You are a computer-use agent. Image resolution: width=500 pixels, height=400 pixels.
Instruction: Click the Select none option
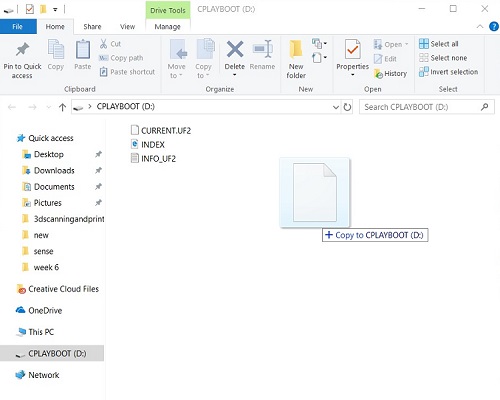tap(443, 58)
